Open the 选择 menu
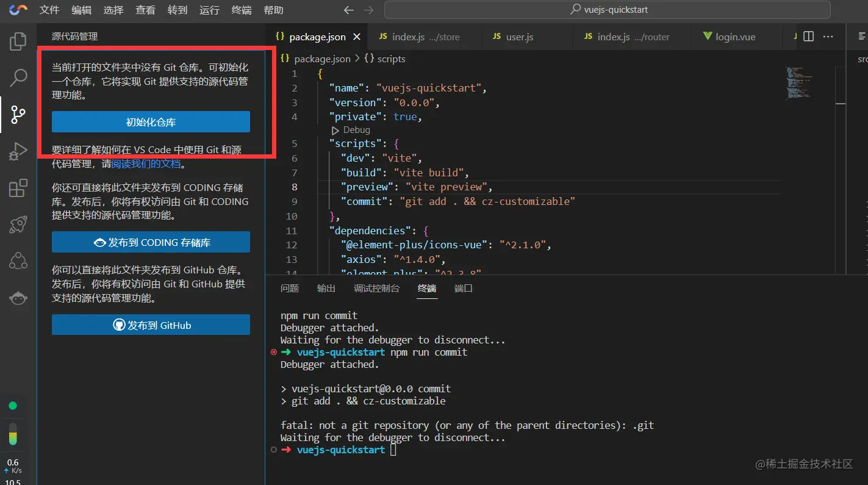868x485 pixels. click(113, 10)
